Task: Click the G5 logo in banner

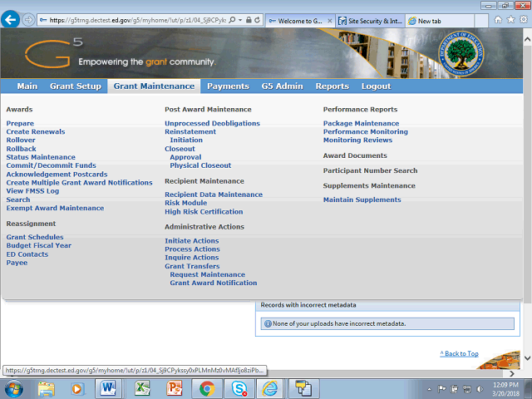Action: coord(53,52)
